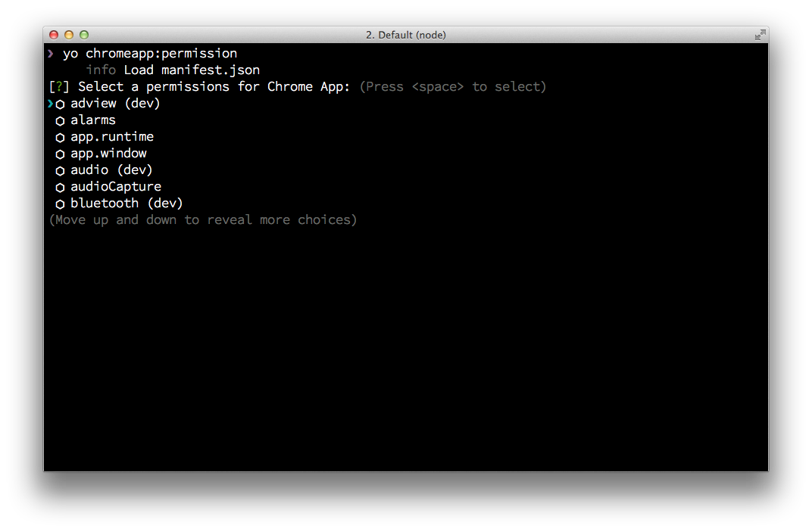This screenshot has height=532, width=812.
Task: Minimize the terminal with the yellow button
Action: [x=69, y=35]
